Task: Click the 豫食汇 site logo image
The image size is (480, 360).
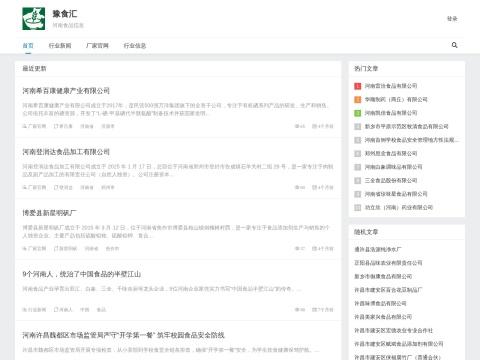Action: click(34, 19)
